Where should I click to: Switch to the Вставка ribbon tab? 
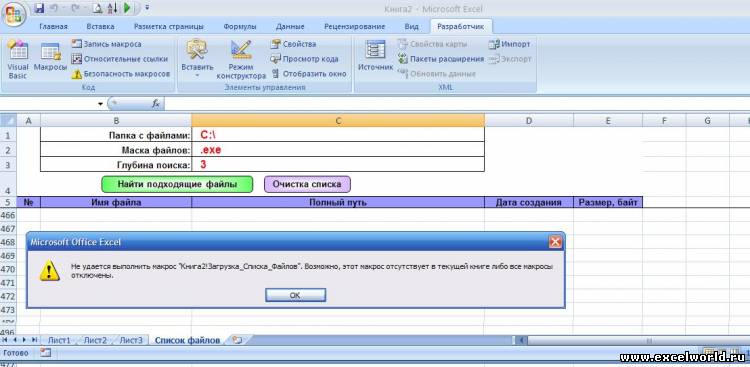coord(100,26)
